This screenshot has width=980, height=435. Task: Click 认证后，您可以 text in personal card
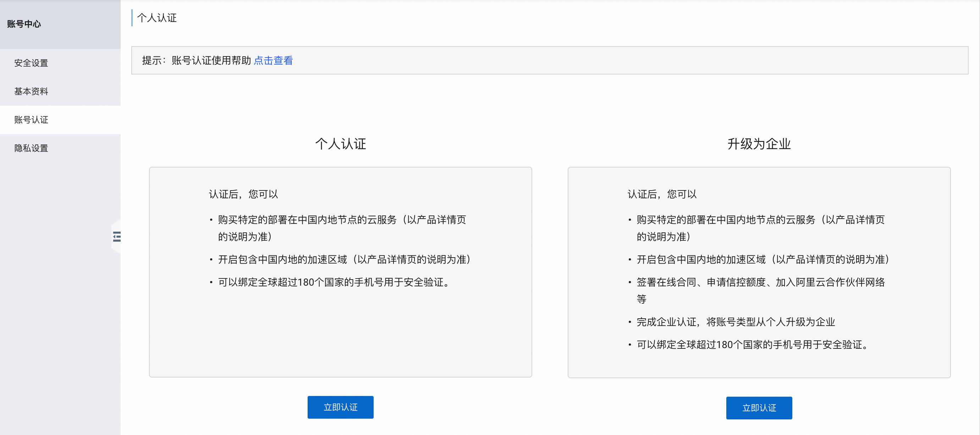pyautogui.click(x=243, y=194)
